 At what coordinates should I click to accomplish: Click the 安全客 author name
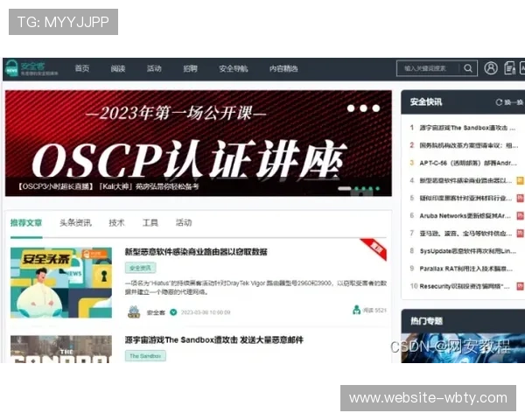pos(156,312)
